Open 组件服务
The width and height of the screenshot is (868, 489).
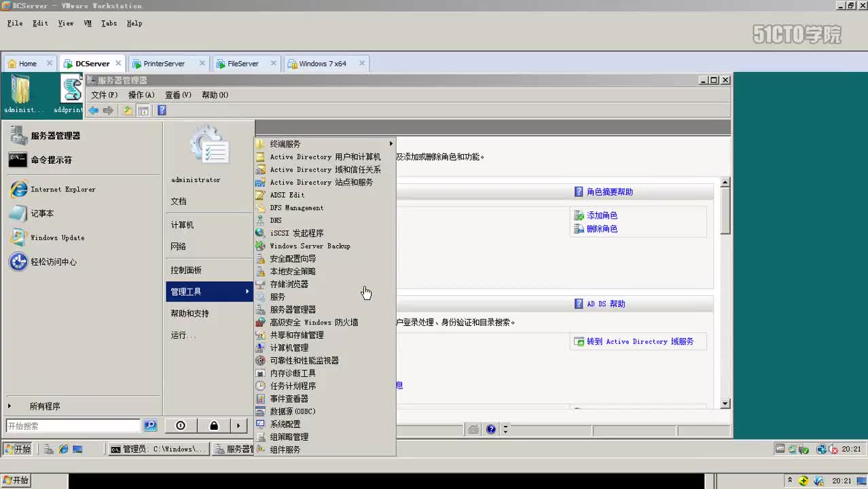pos(325,450)
